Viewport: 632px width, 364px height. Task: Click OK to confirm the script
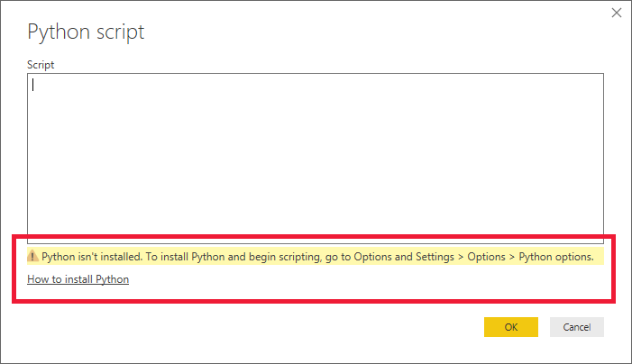point(510,327)
